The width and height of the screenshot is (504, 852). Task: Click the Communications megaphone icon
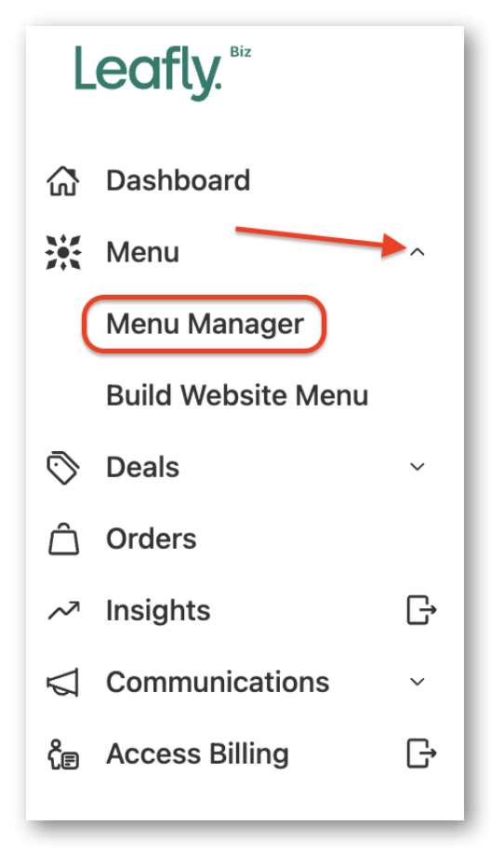point(63,682)
